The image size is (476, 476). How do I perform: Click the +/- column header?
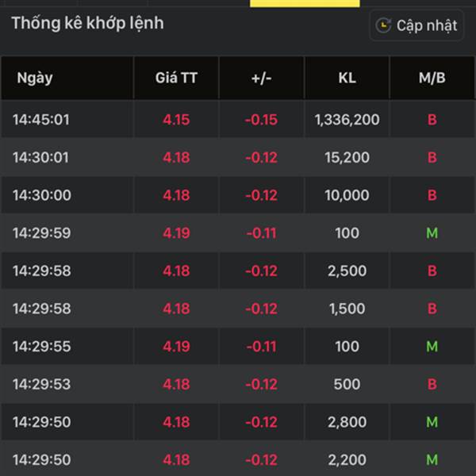tap(261, 78)
